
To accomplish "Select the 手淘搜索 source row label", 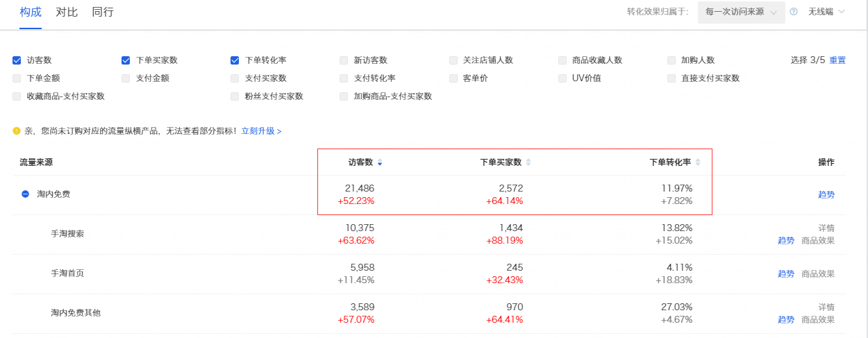I will tap(67, 234).
